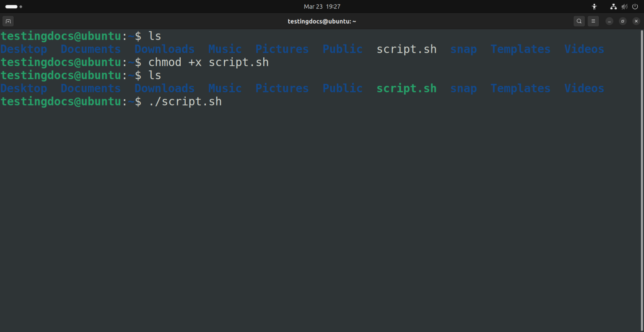Open a new terminal tab
Image resolution: width=644 pixels, height=332 pixels.
(x=8, y=21)
